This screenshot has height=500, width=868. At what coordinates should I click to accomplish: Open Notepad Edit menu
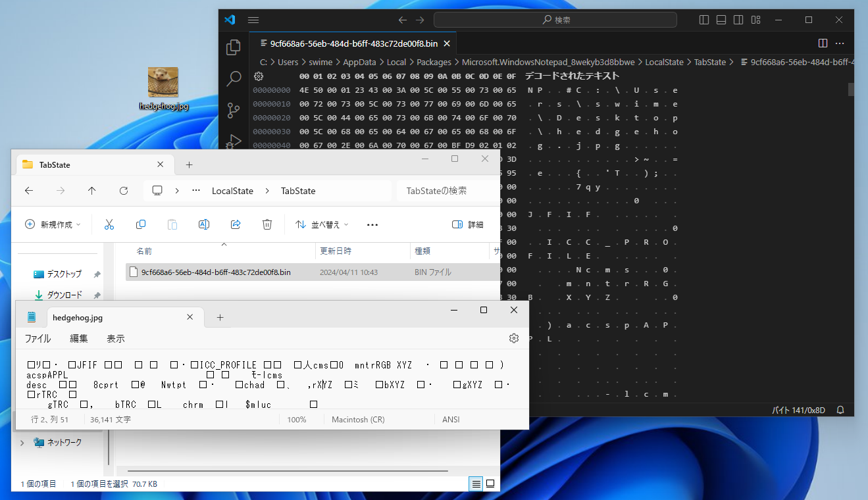(79, 339)
